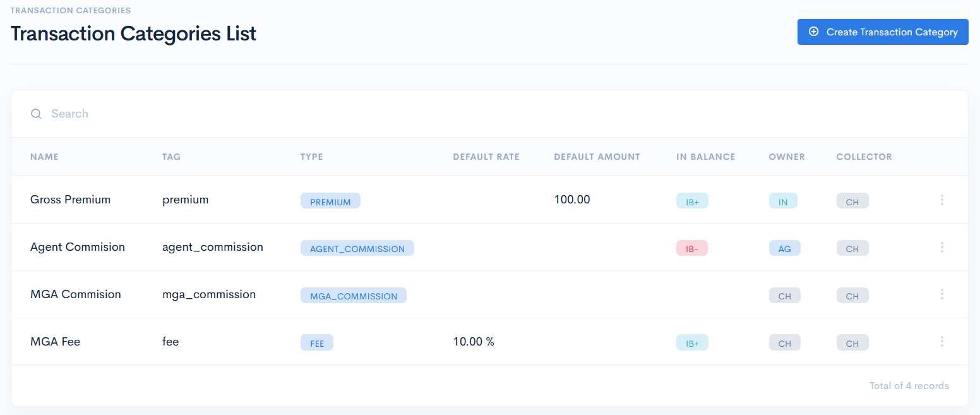Click the AGENT_COMMISSION type badge

[x=357, y=248]
